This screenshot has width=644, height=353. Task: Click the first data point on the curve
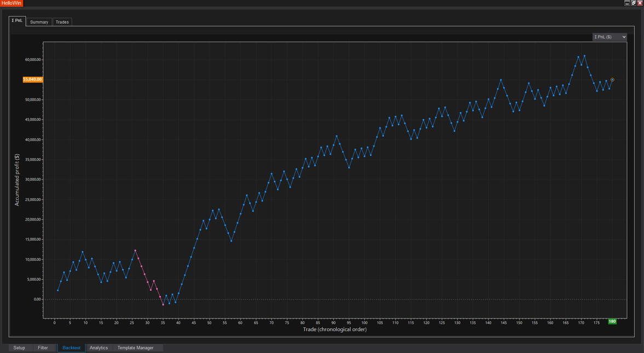coord(58,290)
